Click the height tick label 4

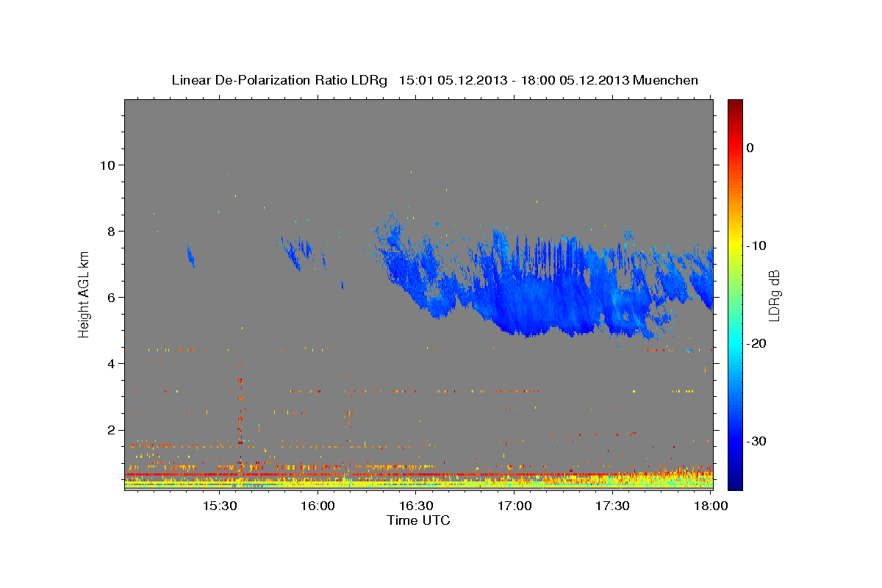click(x=111, y=364)
